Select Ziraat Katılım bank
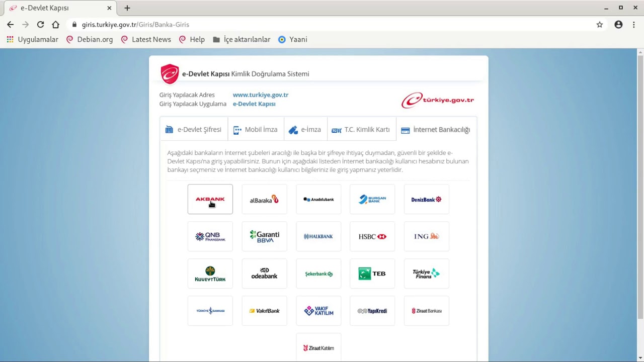Viewport: 644px width, 362px height. point(318,347)
